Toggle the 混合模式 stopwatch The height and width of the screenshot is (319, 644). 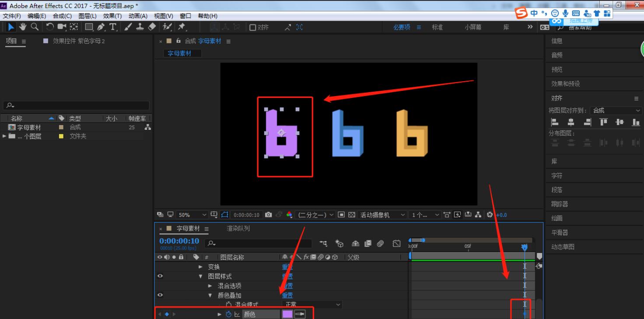click(228, 305)
